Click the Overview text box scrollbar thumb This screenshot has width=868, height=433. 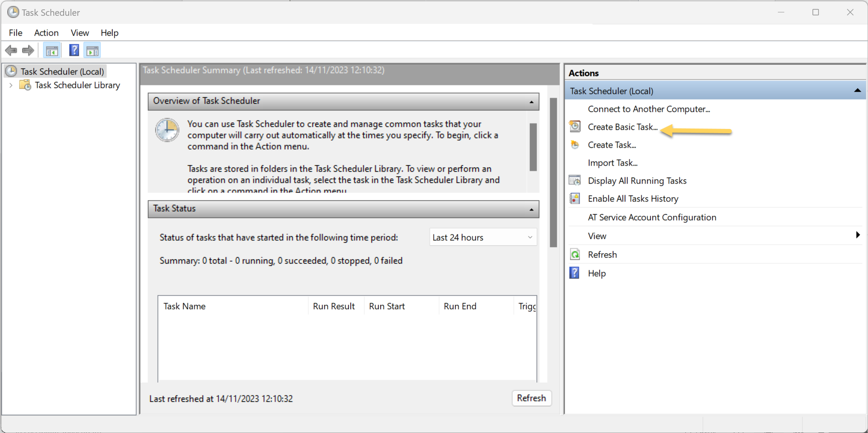pyautogui.click(x=533, y=147)
